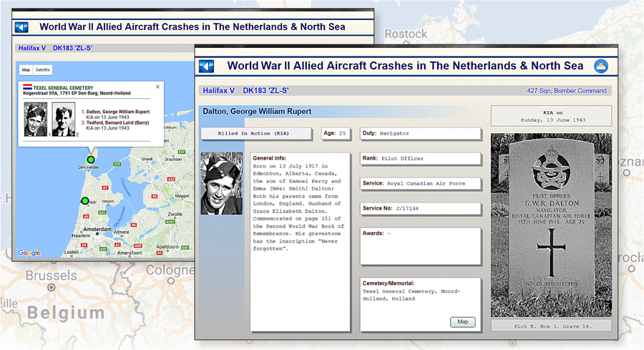
Task: Click the round blue print icon
Action: [601, 66]
